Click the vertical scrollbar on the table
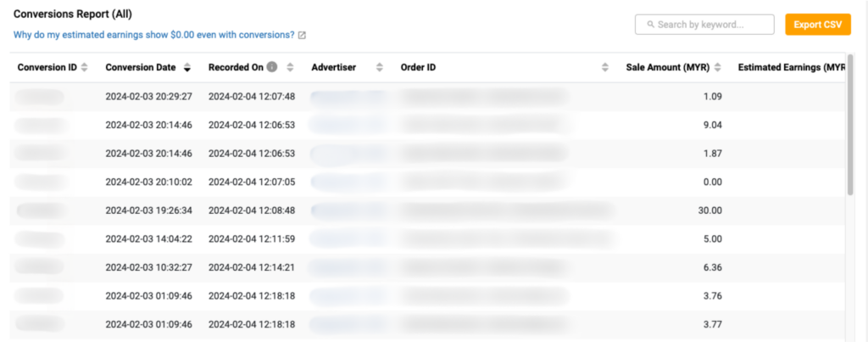This screenshot has height=342, width=868. point(850,136)
